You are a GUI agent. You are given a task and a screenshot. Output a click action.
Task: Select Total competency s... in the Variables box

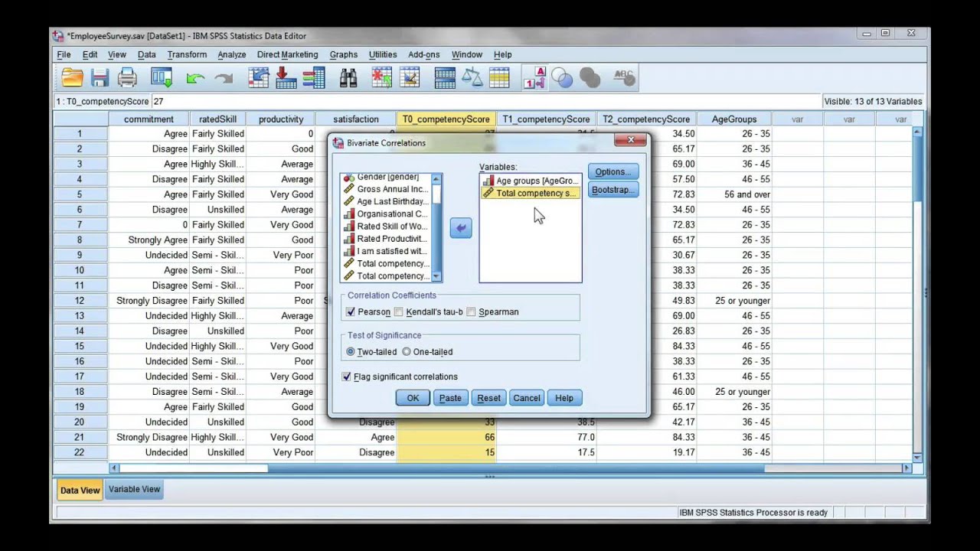click(x=531, y=193)
